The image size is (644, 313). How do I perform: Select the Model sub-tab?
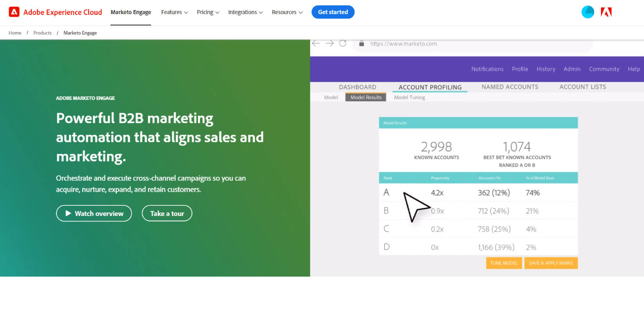coord(331,97)
